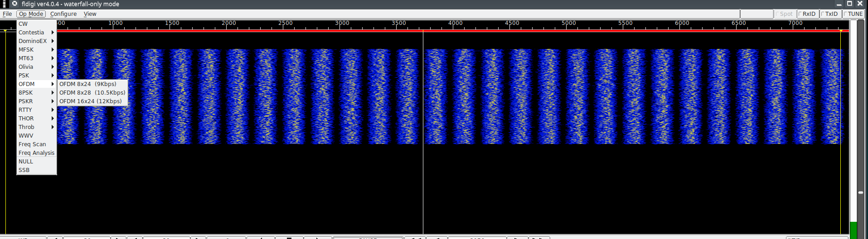Choose OFDM 8x28 (10.5Kbps)

pos(92,93)
